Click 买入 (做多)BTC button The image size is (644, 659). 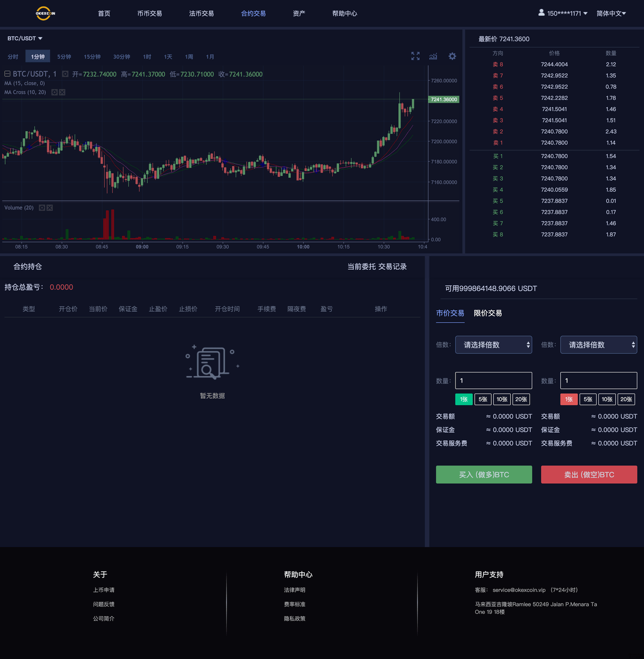coord(484,475)
